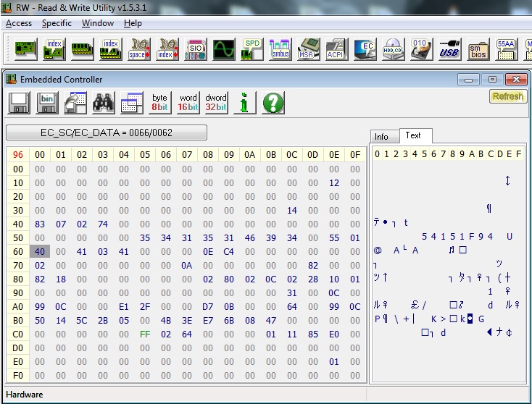Open the 55AA option ROM tool
This screenshot has width=532, height=404.
point(506,49)
